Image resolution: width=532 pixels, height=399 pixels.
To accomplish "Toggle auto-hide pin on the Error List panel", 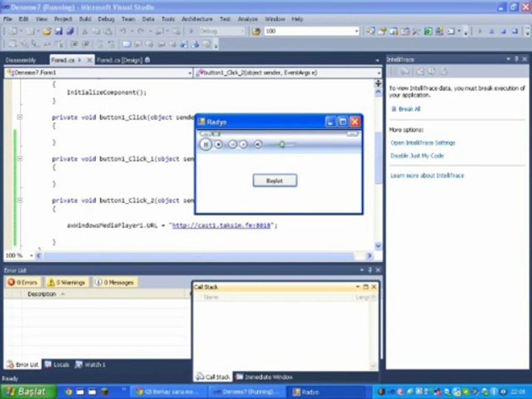I will point(370,270).
